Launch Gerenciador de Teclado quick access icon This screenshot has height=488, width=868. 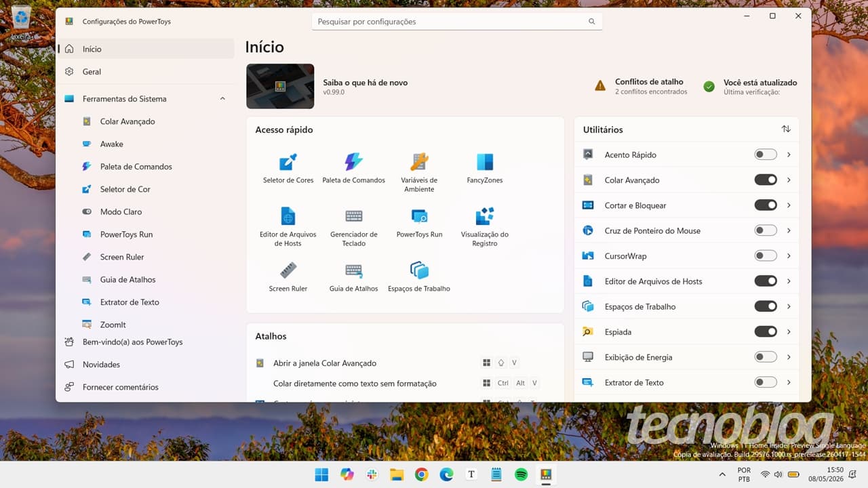coord(353,227)
